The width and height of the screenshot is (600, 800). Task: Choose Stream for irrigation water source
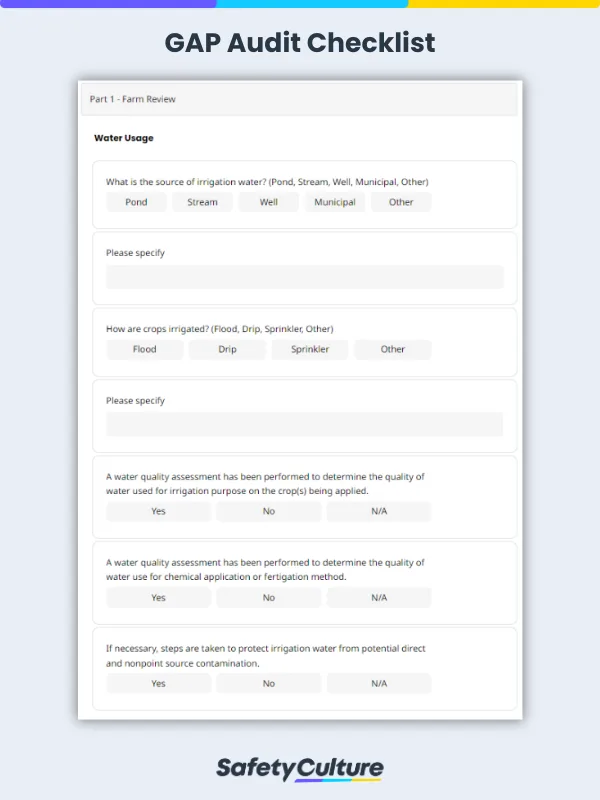[x=202, y=202]
